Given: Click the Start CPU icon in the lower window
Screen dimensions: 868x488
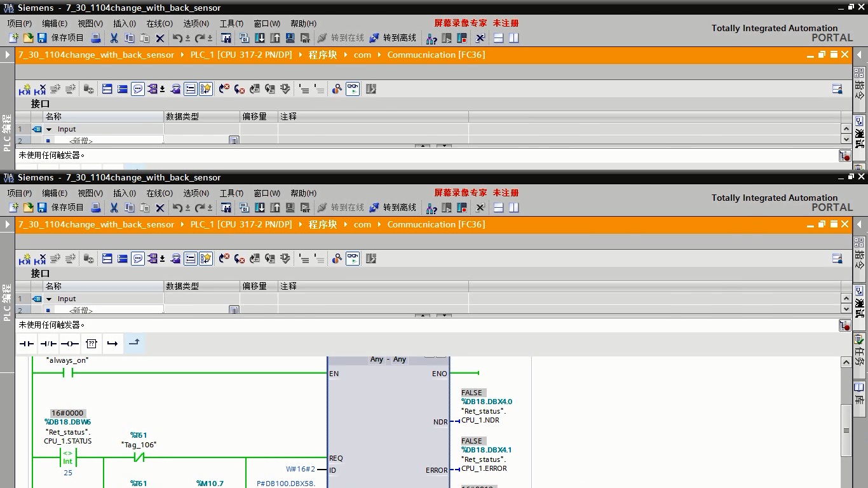Looking at the screenshot, I should coord(447,208).
